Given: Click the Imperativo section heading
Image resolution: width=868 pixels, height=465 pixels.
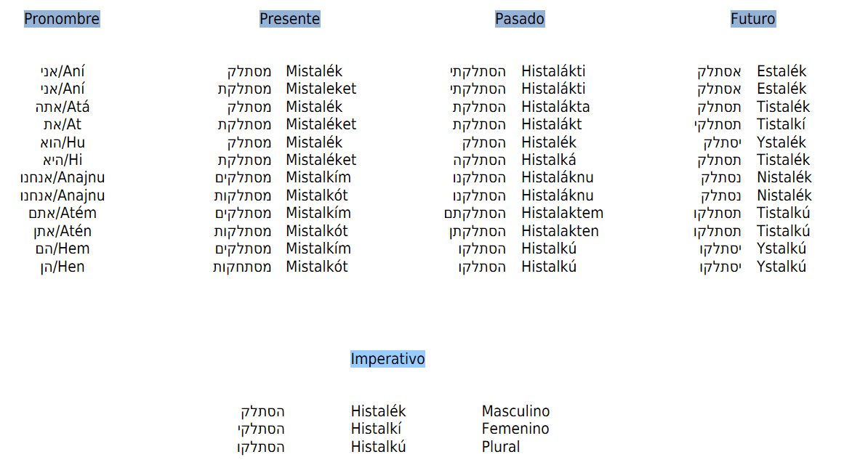Looking at the screenshot, I should [387, 359].
